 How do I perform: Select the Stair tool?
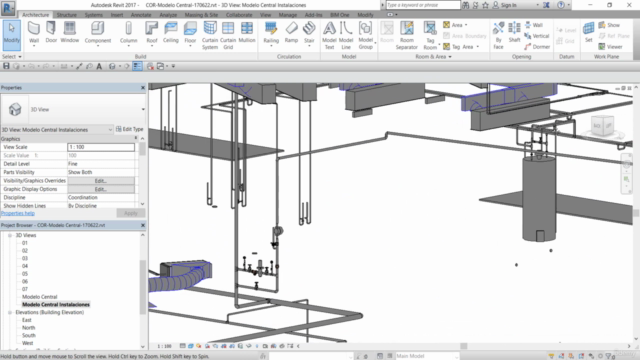tap(309, 33)
